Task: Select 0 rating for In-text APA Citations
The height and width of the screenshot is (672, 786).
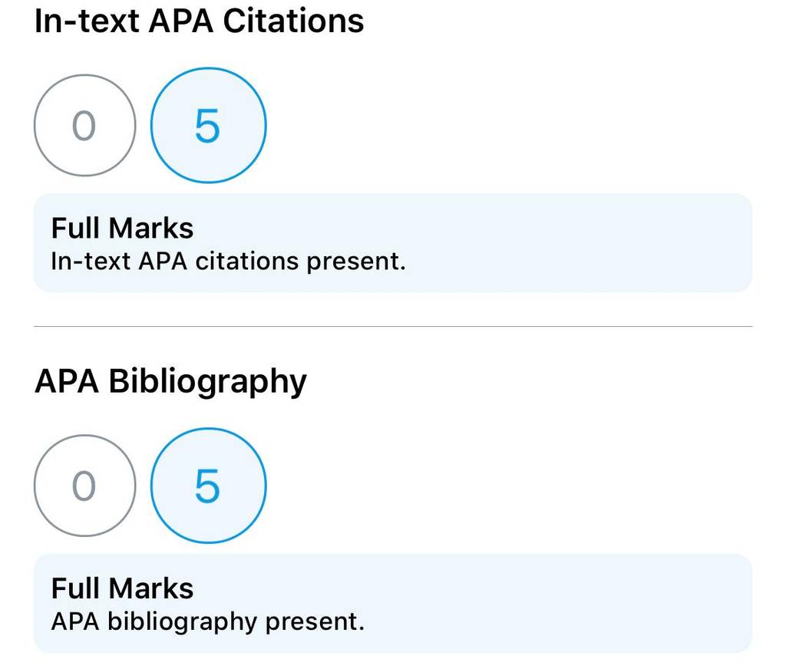Action: (x=84, y=125)
